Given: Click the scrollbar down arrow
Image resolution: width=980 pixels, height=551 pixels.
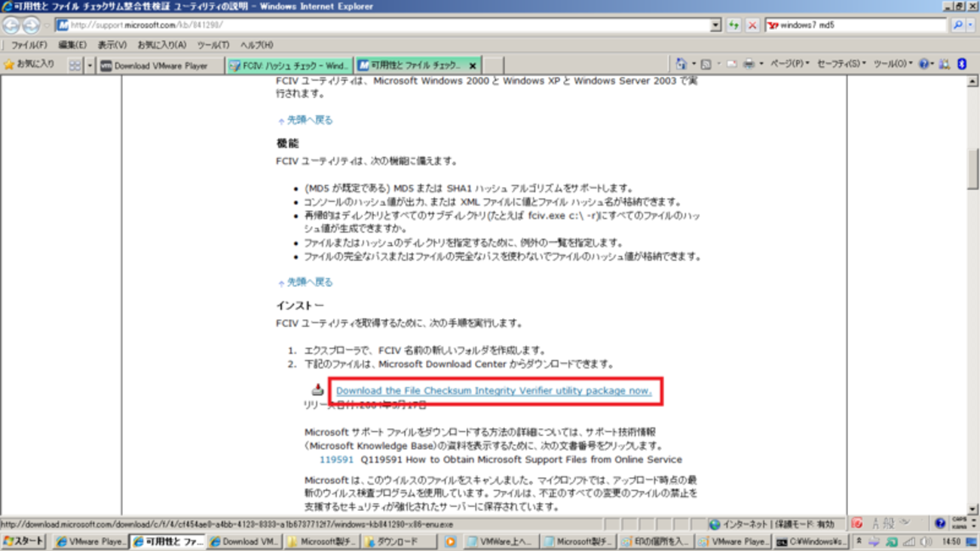Looking at the screenshot, I should pos(972,510).
